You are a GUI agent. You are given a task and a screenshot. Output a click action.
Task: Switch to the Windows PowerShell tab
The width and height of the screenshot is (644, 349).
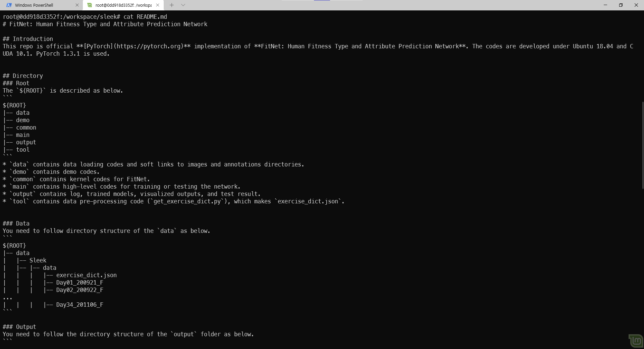(41, 5)
